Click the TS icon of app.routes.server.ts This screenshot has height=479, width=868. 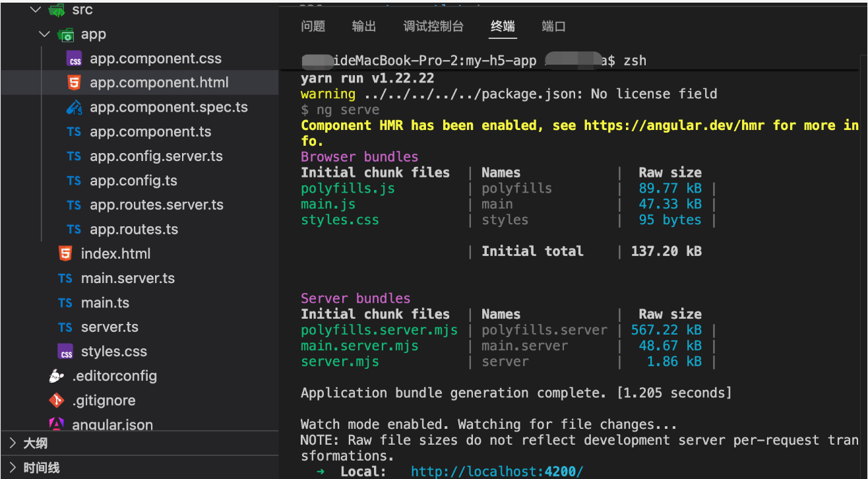(74, 205)
